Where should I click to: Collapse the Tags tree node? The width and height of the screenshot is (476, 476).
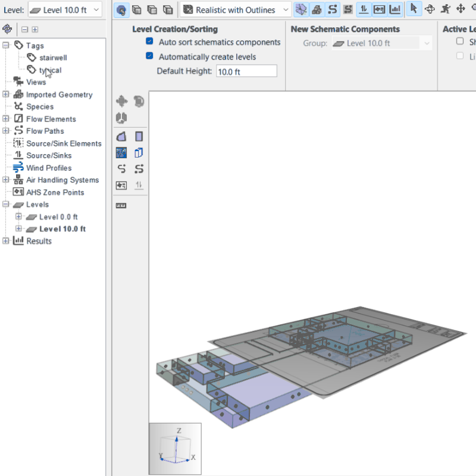point(5,46)
